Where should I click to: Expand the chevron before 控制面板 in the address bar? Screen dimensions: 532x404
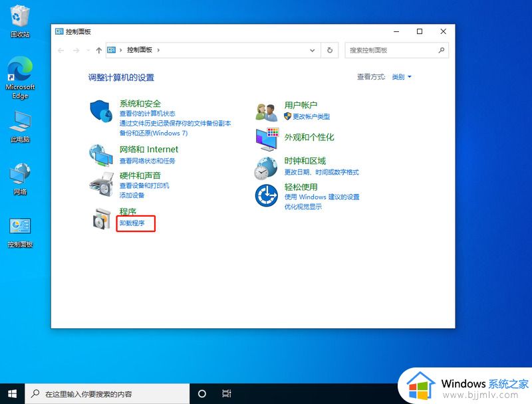[x=120, y=50]
